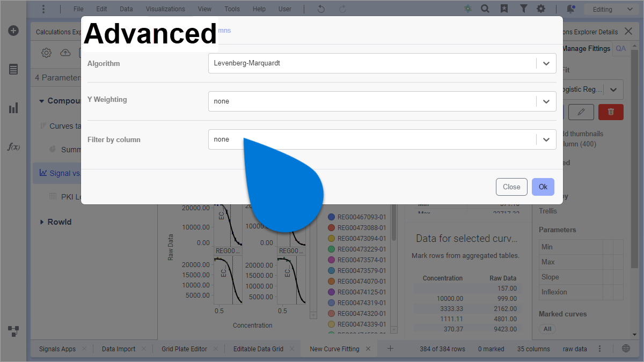Click the search magnifier icon in top toolbar
The width and height of the screenshot is (644, 362).
click(x=485, y=9)
